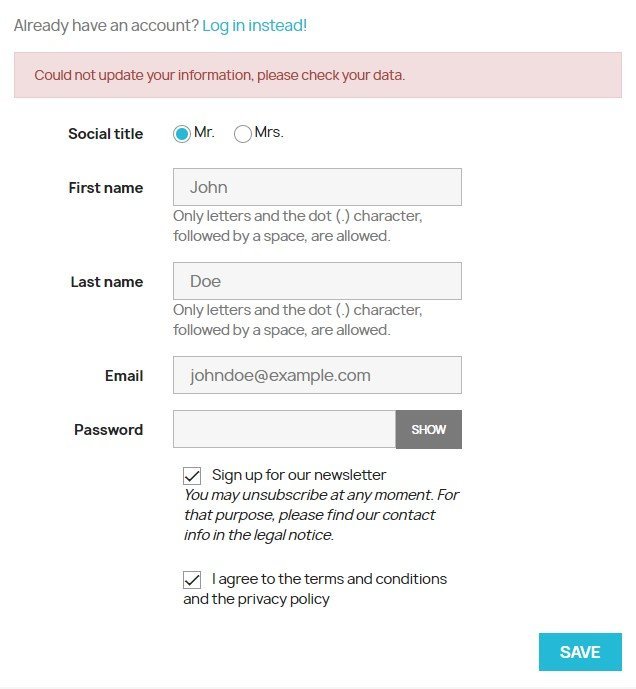Click the 'Email' field label
The image size is (636, 689).
click(x=124, y=376)
